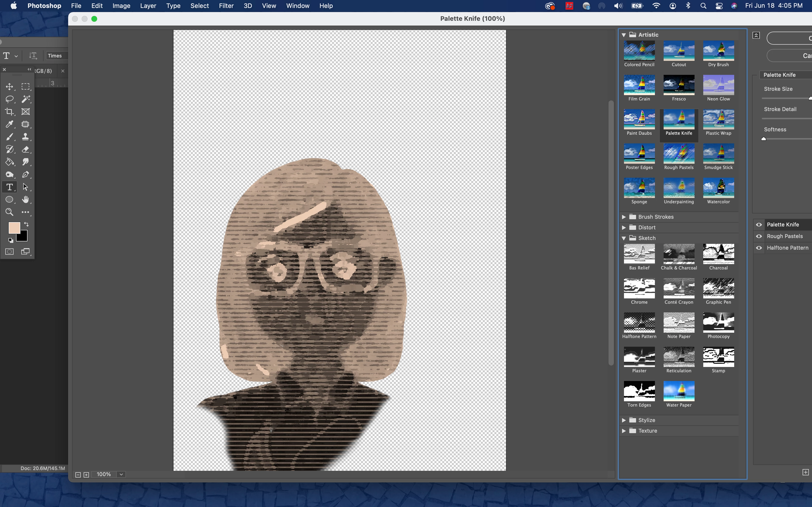The height and width of the screenshot is (507, 812).
Task: Click the new effect layer icon
Action: click(x=805, y=472)
